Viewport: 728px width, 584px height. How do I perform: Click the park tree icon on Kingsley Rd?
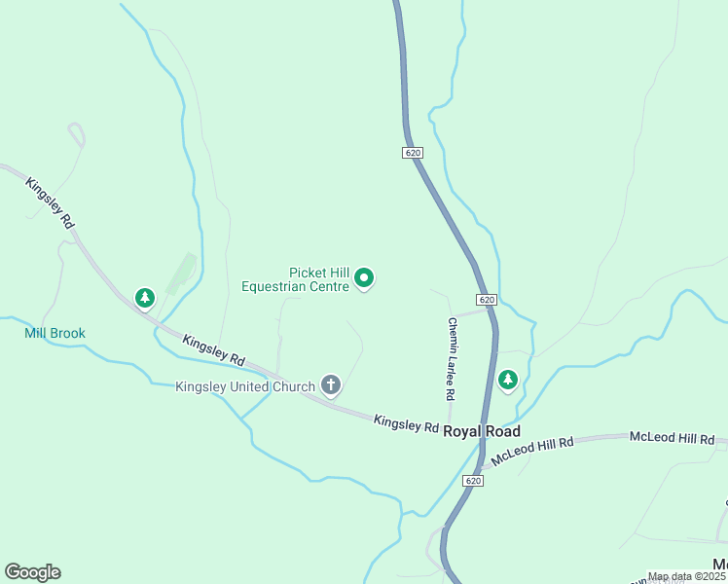tap(145, 298)
